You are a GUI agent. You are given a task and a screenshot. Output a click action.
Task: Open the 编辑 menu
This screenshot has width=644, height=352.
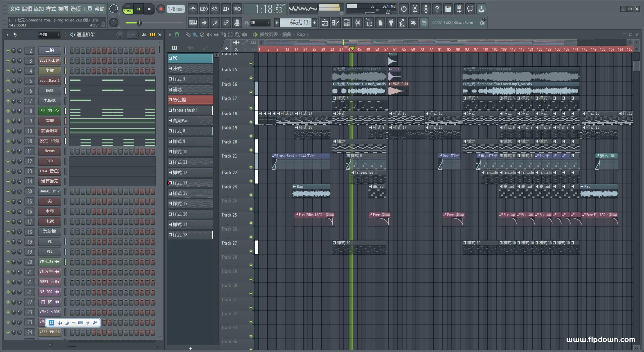pos(27,9)
